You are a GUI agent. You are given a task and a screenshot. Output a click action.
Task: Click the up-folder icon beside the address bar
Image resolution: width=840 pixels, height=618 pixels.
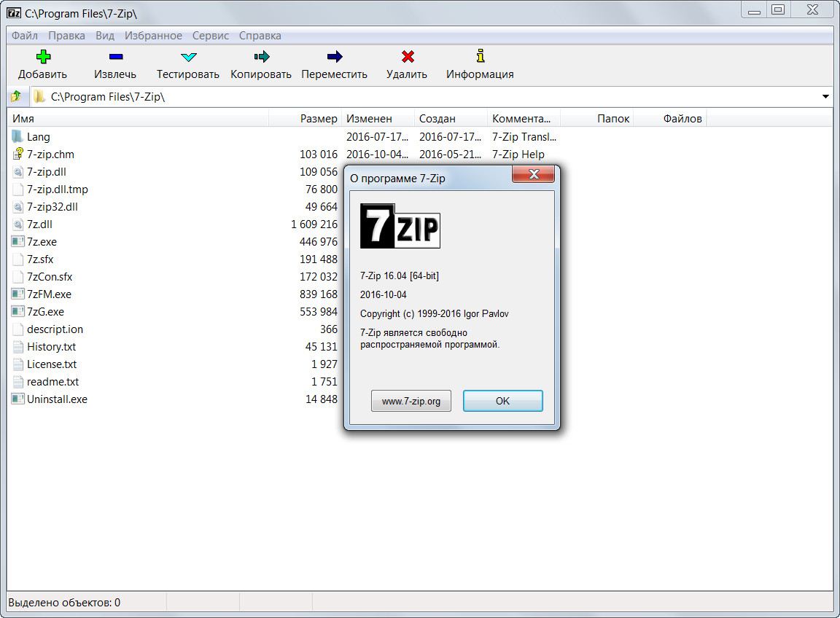tap(16, 96)
